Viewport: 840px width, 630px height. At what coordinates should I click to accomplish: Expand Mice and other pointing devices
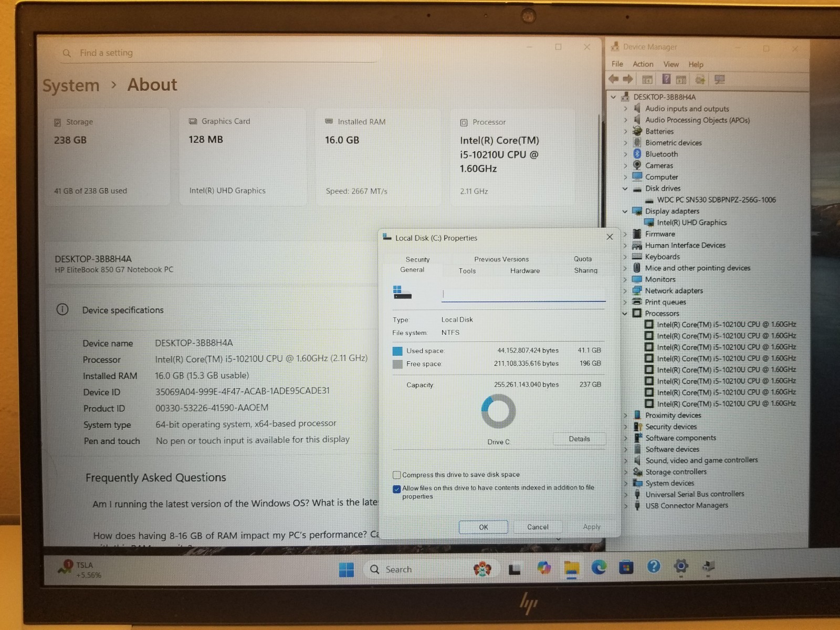[625, 268]
